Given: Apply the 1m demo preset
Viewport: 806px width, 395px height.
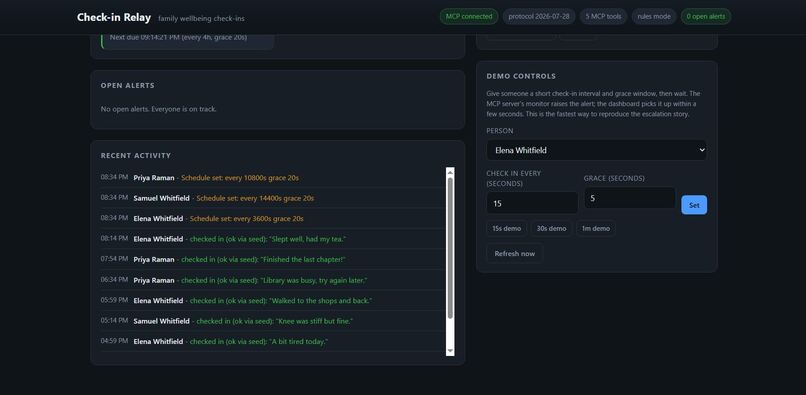Looking at the screenshot, I should click(596, 228).
